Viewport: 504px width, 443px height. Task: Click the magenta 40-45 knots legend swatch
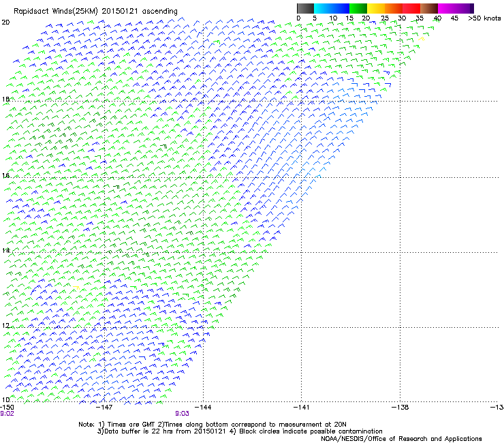coord(447,8)
